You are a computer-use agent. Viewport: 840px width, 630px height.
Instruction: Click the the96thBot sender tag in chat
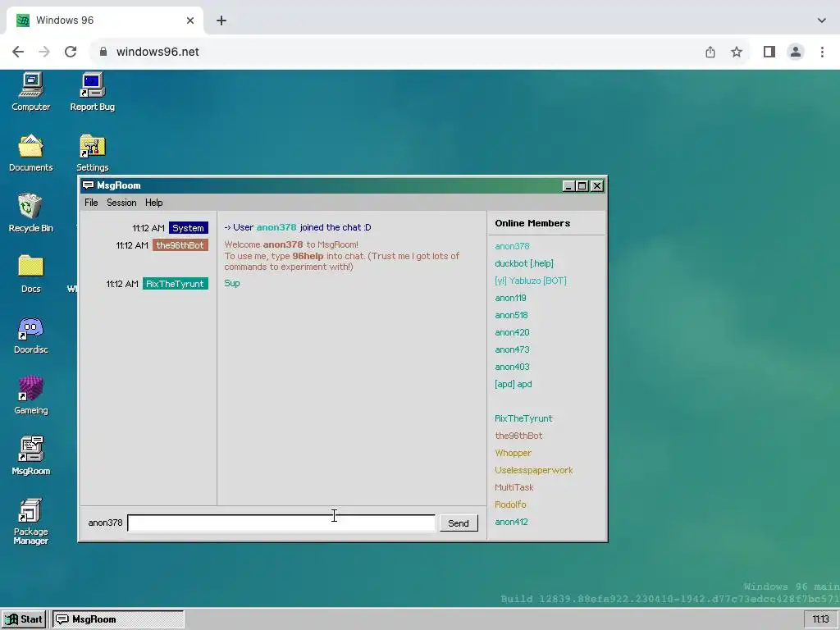coord(180,245)
